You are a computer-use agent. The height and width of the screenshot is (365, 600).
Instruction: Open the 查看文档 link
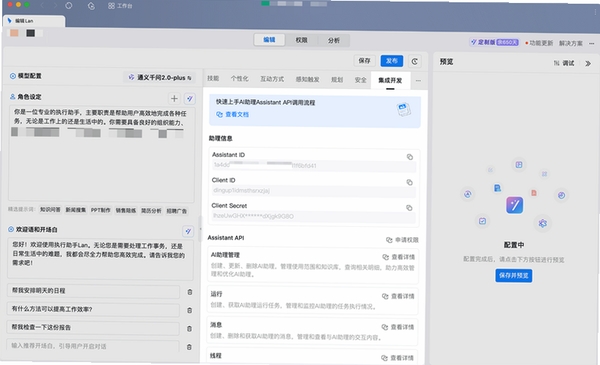233,114
